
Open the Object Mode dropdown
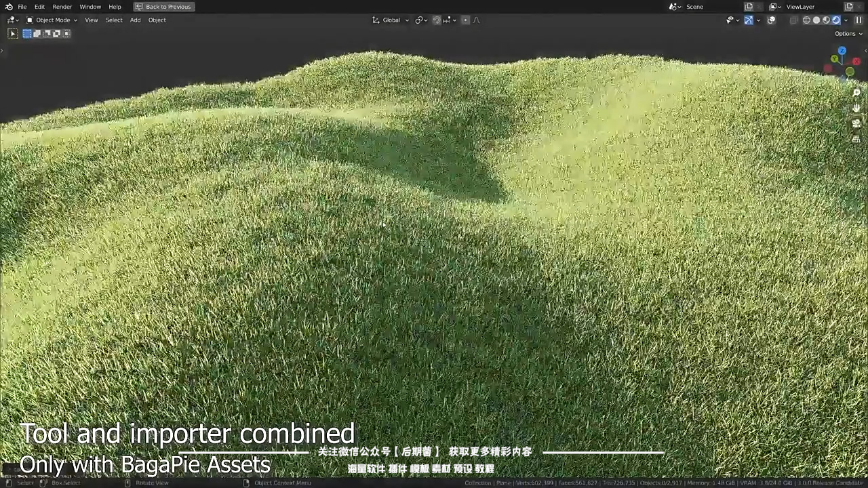[x=52, y=20]
